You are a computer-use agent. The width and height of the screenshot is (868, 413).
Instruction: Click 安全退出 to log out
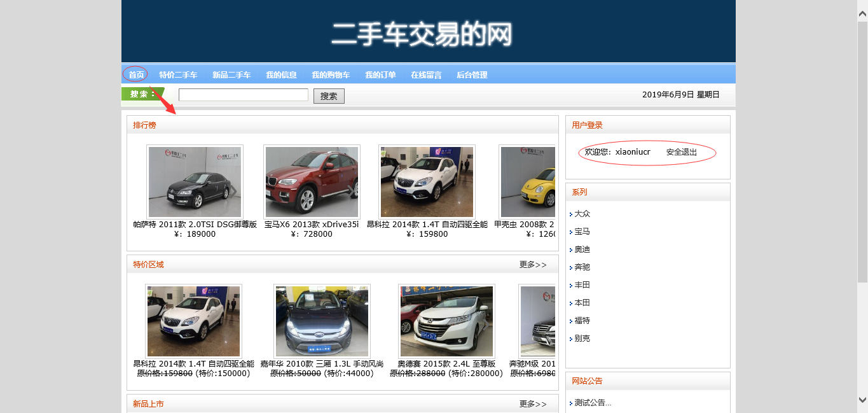[682, 152]
